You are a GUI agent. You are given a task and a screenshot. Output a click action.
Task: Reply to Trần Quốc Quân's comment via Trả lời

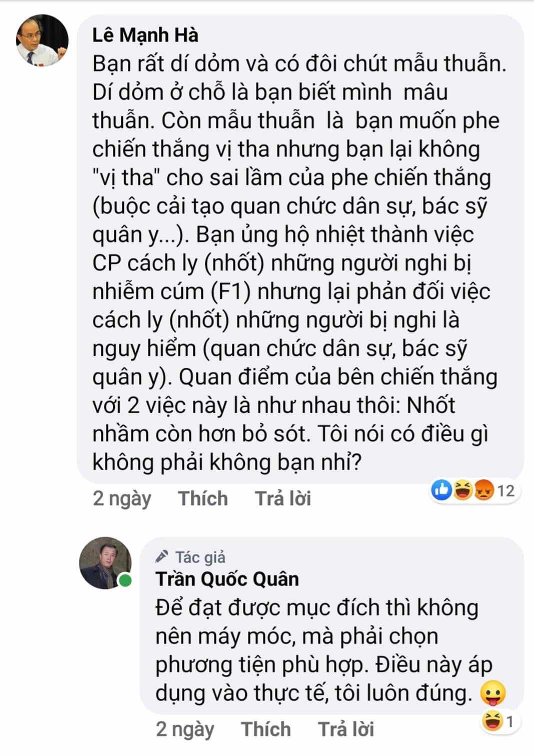346,729
